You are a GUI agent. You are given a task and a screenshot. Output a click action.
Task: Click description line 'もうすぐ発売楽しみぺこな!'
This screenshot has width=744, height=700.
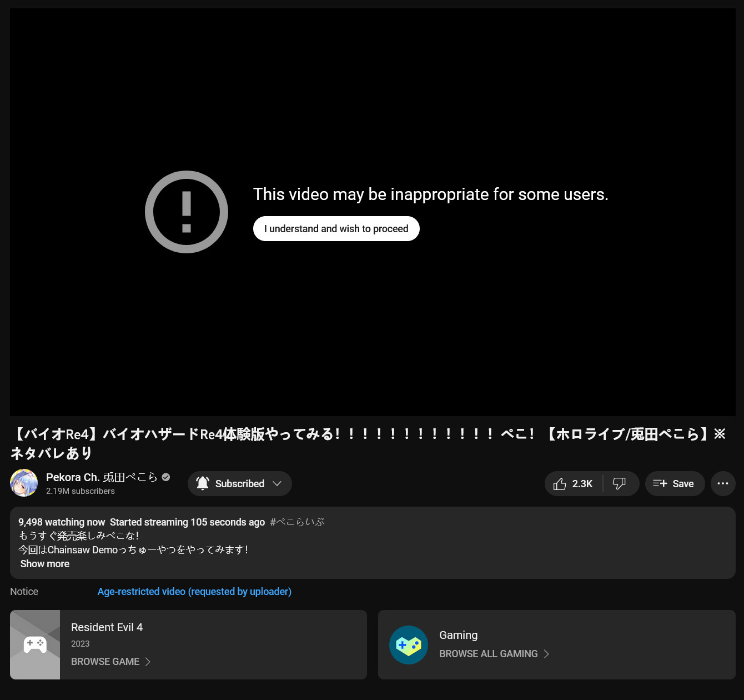(x=79, y=536)
